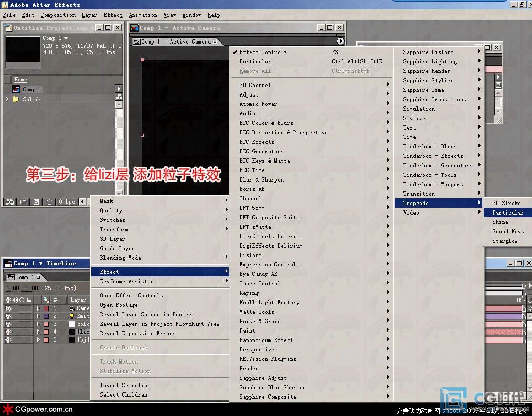This screenshot has width=532, height=416.
Task: Click the black solid icon of layer 4
Action: click(x=72, y=332)
